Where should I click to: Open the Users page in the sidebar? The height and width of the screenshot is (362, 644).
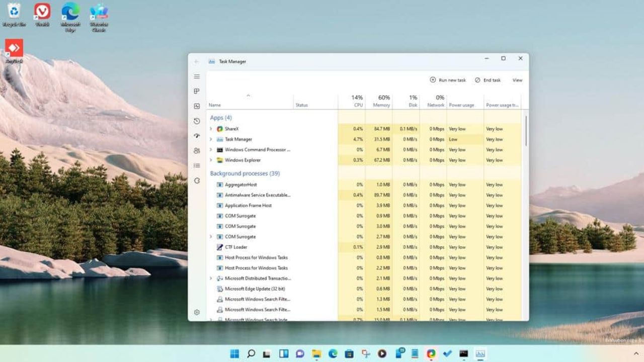point(197,150)
